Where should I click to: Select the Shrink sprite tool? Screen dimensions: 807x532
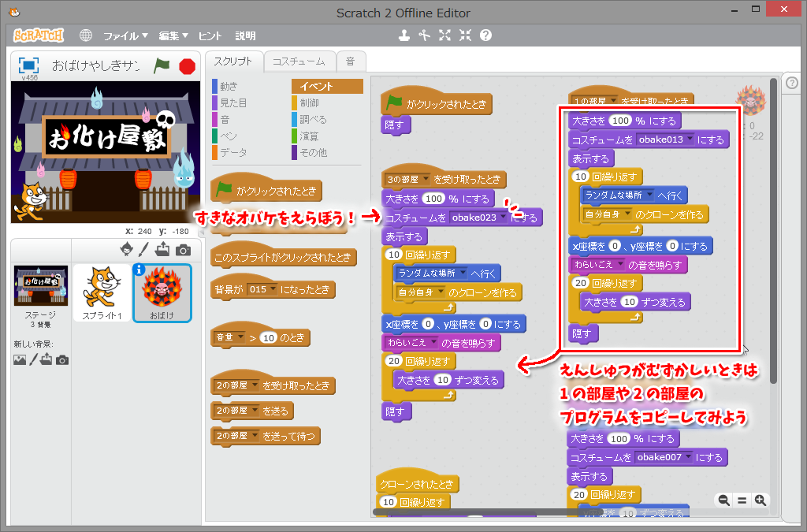[x=465, y=35]
